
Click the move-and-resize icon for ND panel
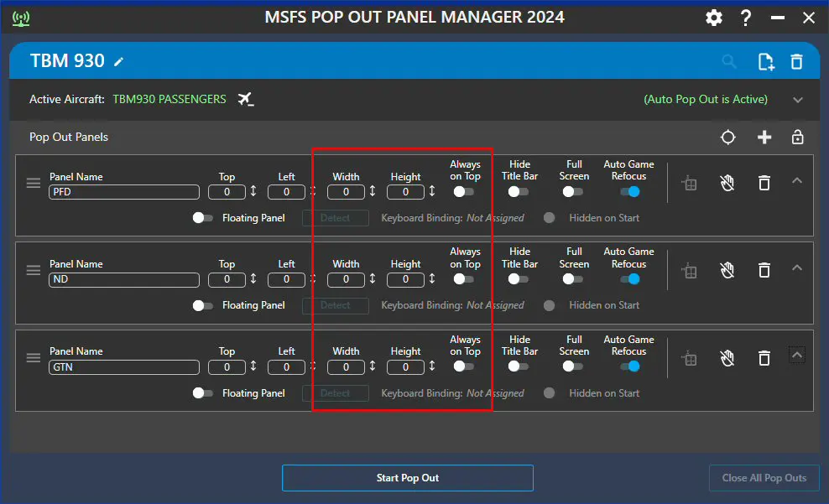(x=689, y=271)
